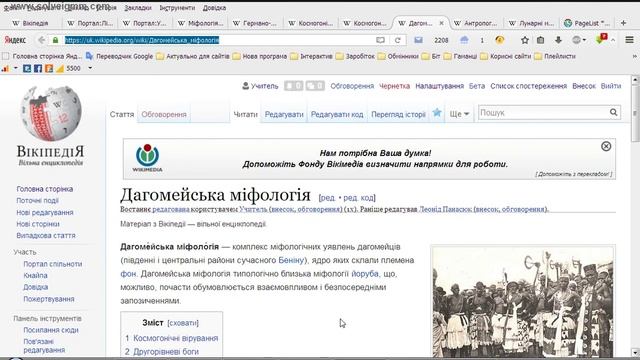Click the Головна сторінка sidebar link
The image size is (640, 360).
[x=44, y=189]
